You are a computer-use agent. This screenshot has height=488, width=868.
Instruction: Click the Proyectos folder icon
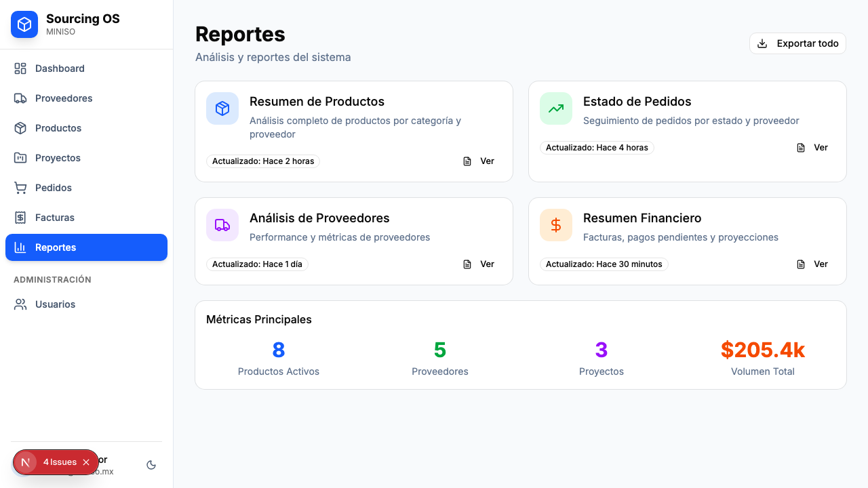[x=20, y=158]
